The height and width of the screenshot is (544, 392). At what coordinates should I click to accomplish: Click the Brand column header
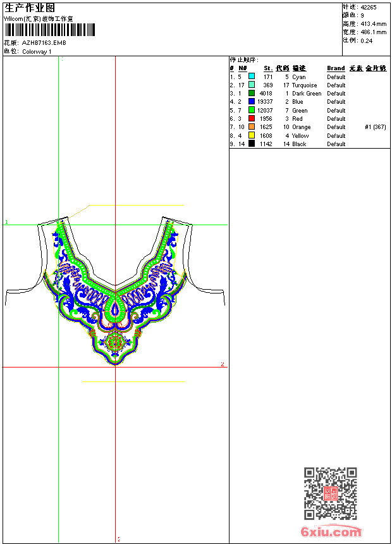[x=336, y=68]
